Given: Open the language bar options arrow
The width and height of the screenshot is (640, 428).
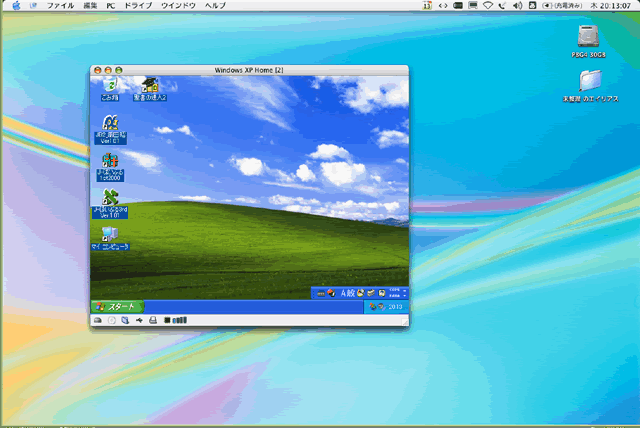Looking at the screenshot, I should [404, 296].
